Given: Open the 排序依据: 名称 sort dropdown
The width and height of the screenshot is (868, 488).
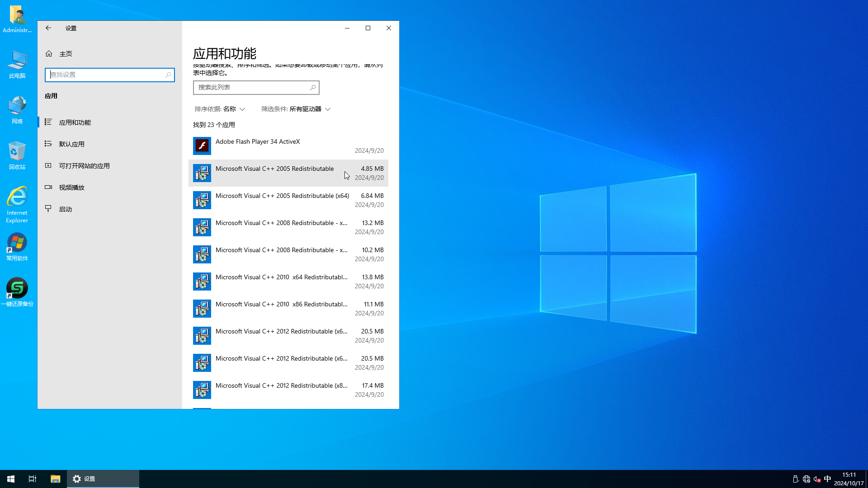Looking at the screenshot, I should 220,109.
